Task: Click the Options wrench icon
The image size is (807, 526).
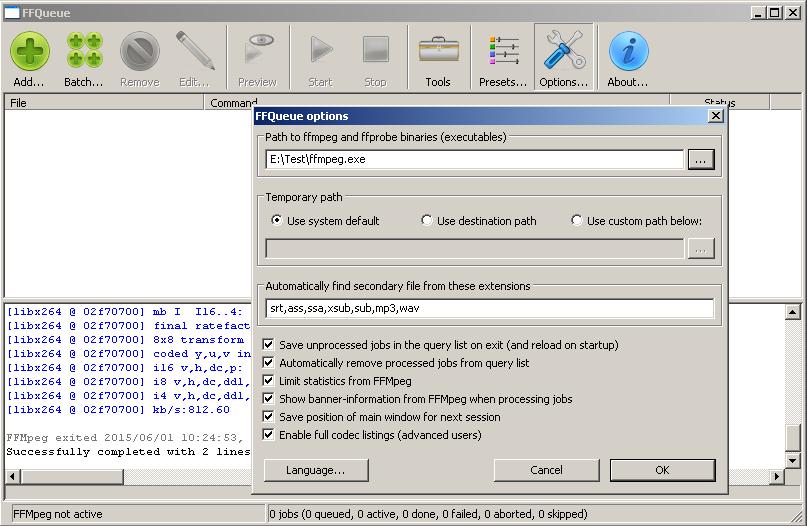Action: click(x=564, y=50)
